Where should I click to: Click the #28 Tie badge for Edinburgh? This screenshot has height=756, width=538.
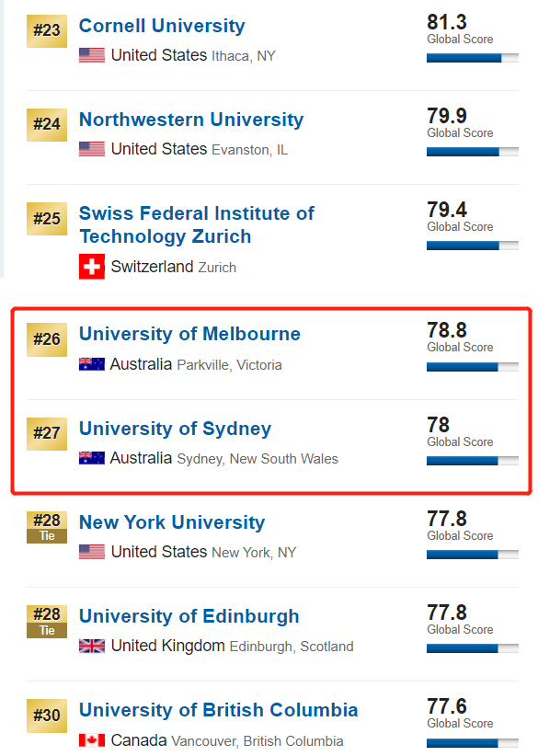47,622
